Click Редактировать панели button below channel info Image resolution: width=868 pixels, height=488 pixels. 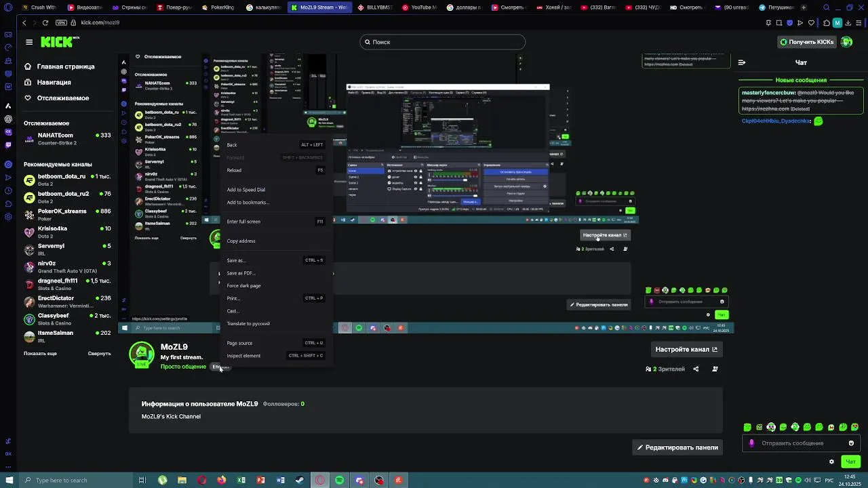click(677, 447)
